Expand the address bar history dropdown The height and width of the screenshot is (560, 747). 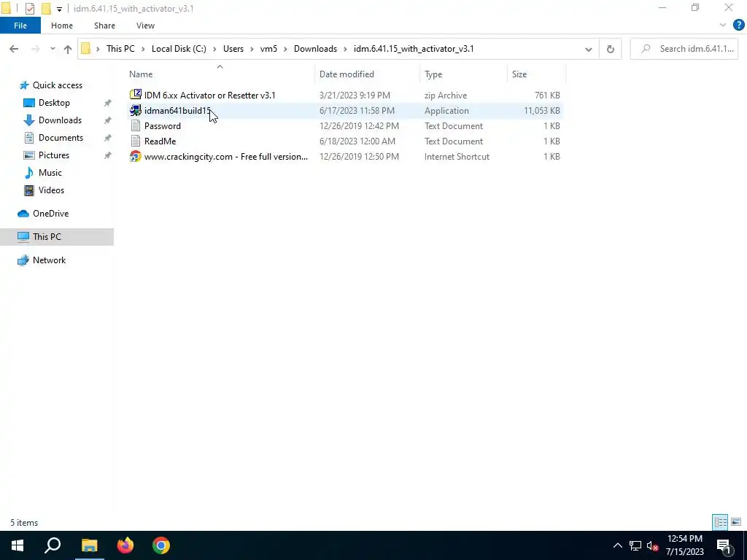589,49
